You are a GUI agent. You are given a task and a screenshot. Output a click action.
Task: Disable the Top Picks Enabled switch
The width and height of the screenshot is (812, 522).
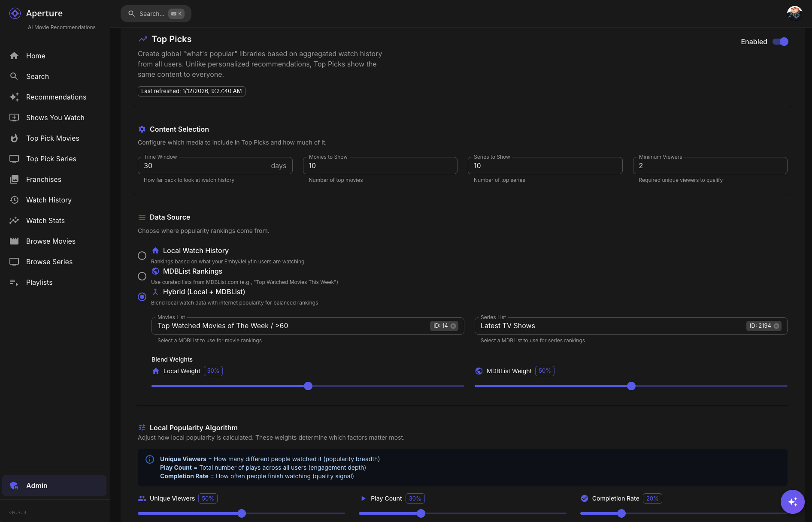click(780, 42)
